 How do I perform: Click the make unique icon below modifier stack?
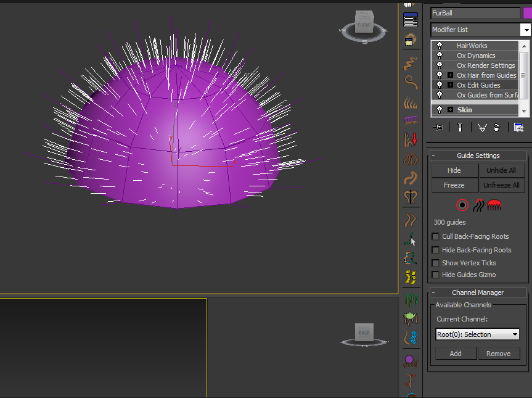(481, 127)
